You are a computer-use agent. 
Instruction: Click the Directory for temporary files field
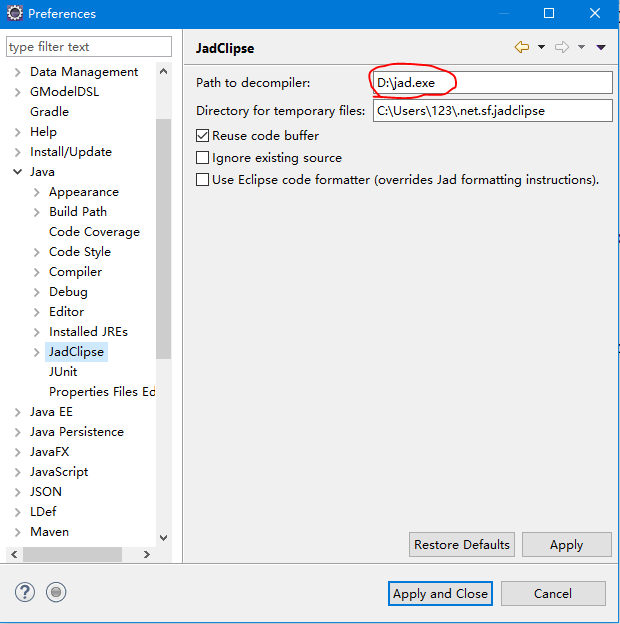[x=493, y=111]
